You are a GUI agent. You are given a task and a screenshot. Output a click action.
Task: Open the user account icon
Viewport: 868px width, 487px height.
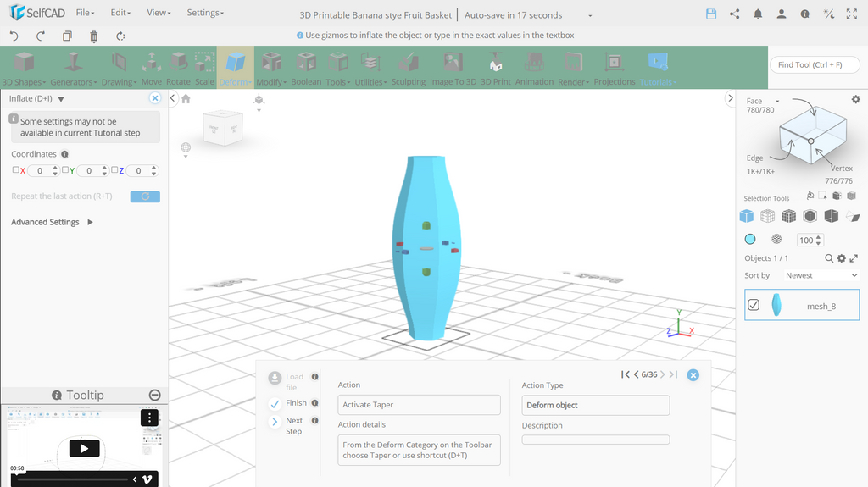click(781, 14)
